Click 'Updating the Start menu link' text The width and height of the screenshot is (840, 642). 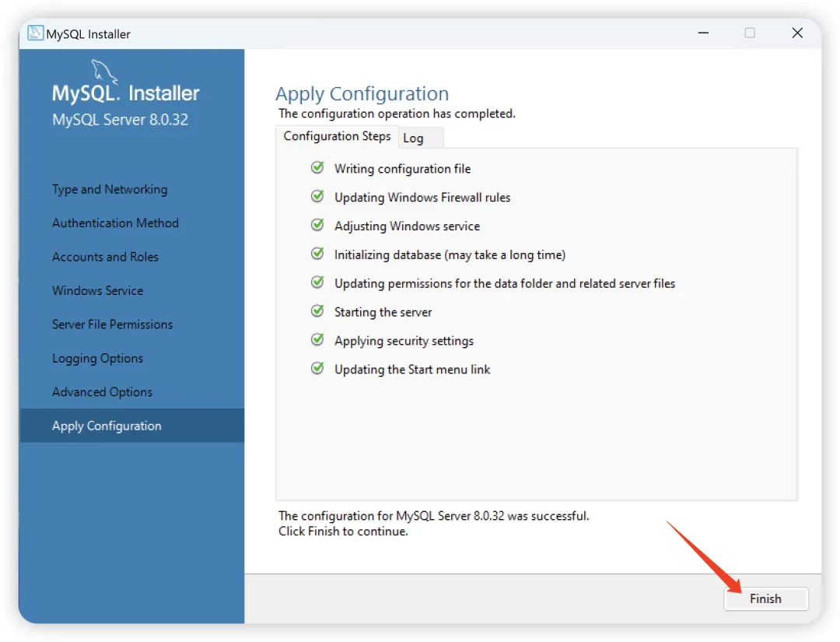pos(412,369)
